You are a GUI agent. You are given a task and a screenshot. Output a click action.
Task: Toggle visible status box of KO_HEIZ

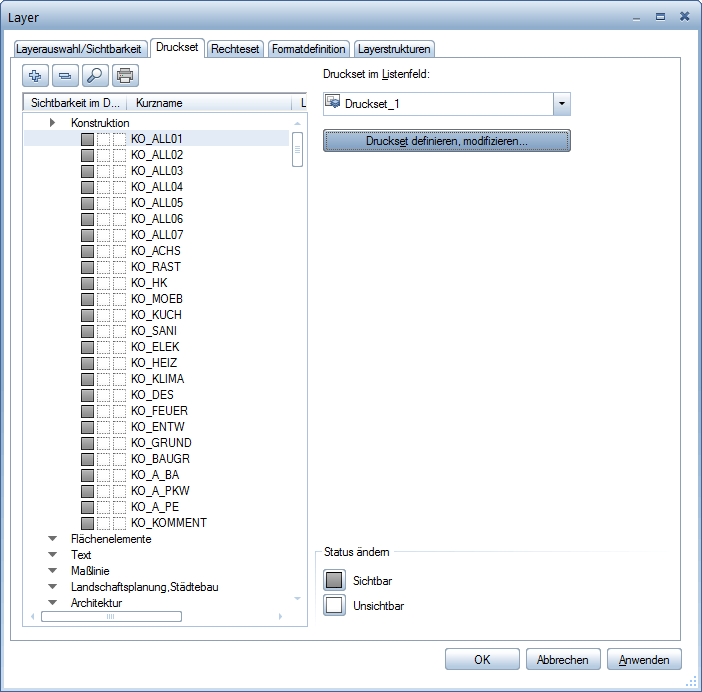point(87,363)
